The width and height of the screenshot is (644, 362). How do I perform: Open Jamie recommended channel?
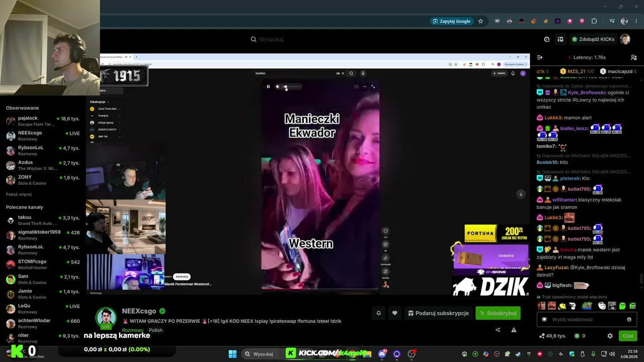tap(43, 294)
